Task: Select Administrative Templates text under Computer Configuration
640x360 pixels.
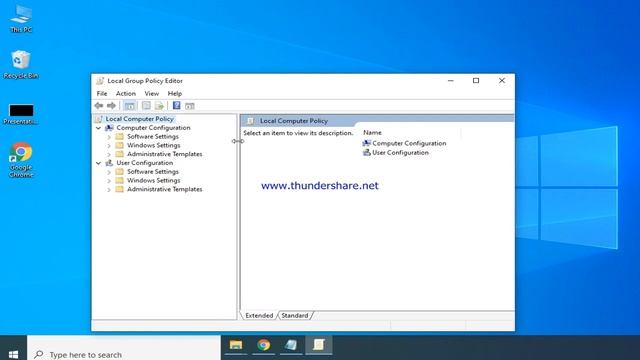Action: point(164,154)
